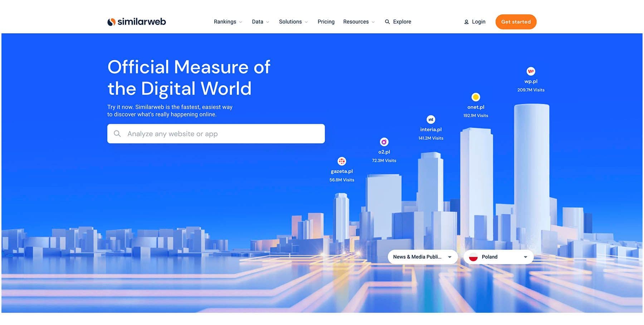Click the Official Measure of the Digital World heading

(x=189, y=78)
